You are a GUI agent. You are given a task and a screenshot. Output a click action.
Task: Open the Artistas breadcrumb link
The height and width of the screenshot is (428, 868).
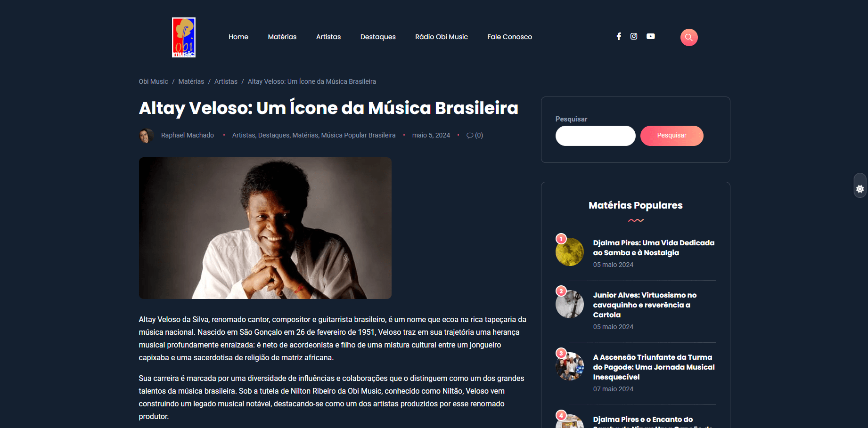(226, 81)
